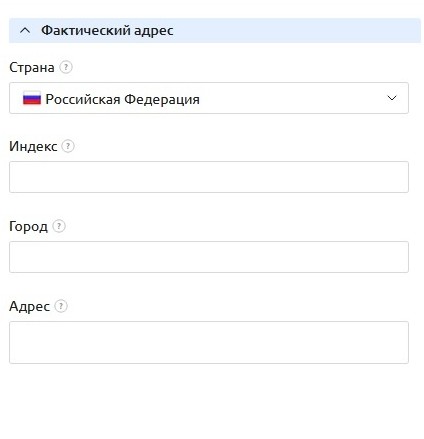Image resolution: width=424 pixels, height=439 pixels.
Task: Open help tooltip icon beside Адрес
Action: point(61,306)
